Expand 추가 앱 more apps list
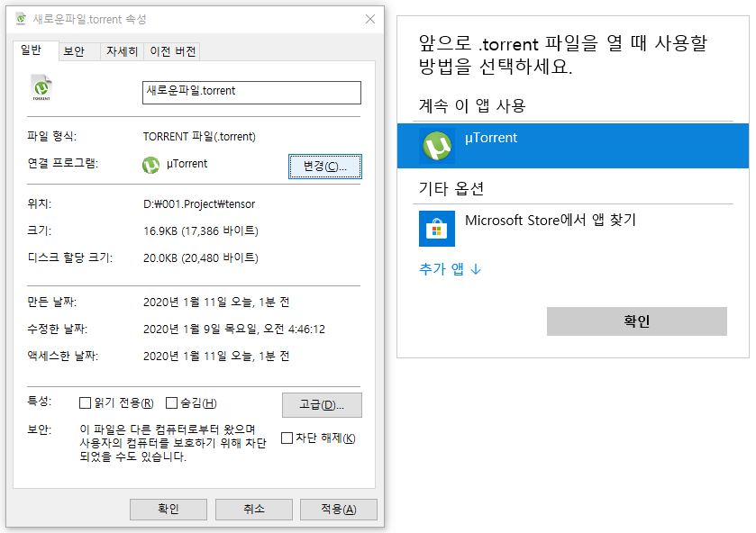Image resolution: width=756 pixels, height=533 pixels. click(451, 269)
